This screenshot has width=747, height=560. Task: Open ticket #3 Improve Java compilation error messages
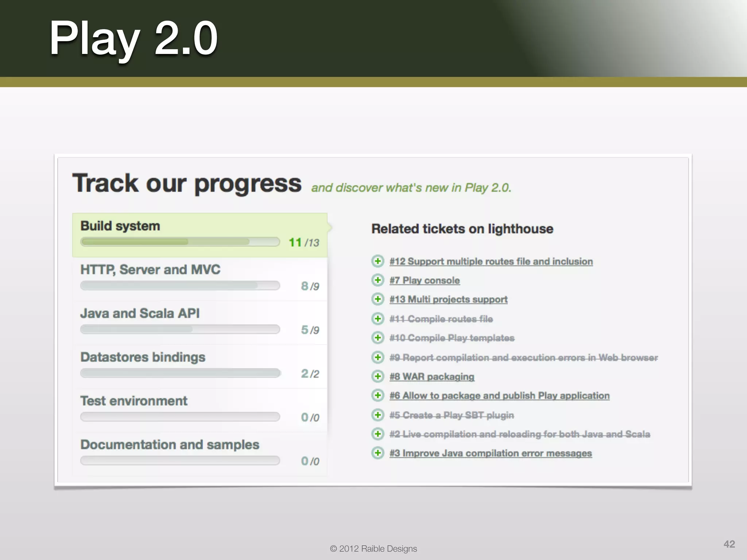click(x=491, y=453)
